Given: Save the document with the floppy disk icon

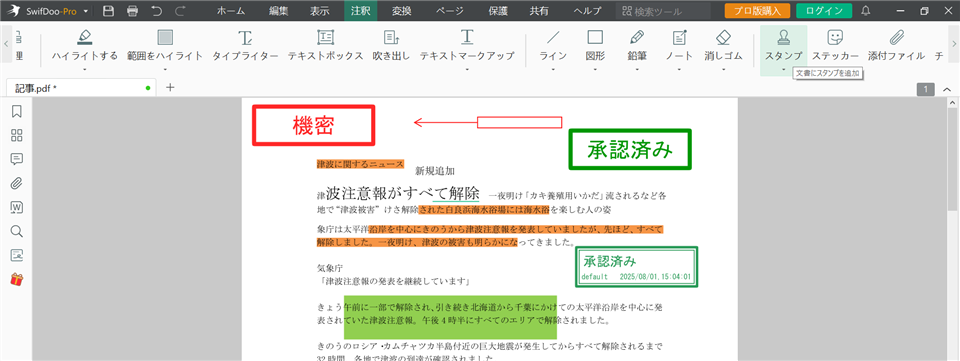Looking at the screenshot, I should (108, 11).
